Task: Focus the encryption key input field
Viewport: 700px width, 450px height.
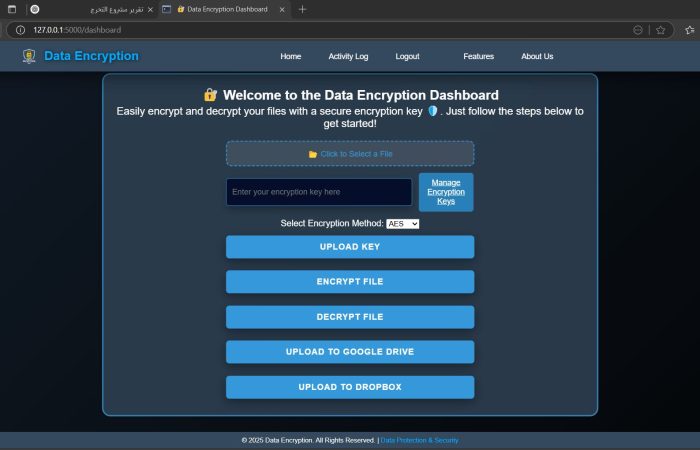Action: [319, 192]
